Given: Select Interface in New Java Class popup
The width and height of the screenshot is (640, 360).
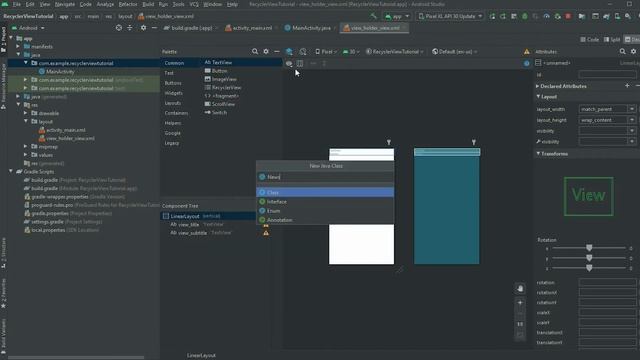Looking at the screenshot, I should point(325,202).
